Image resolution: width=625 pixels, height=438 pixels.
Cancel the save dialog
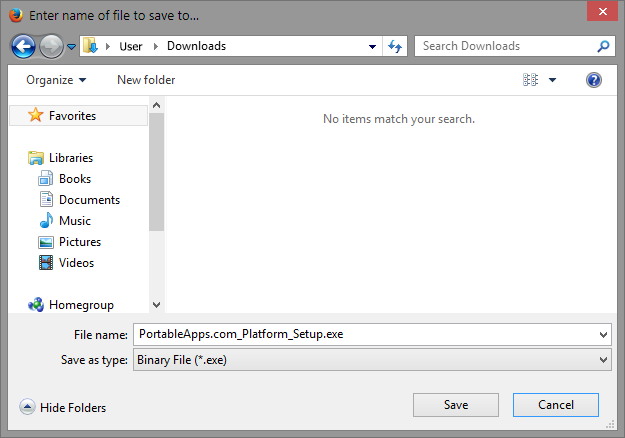(x=556, y=405)
